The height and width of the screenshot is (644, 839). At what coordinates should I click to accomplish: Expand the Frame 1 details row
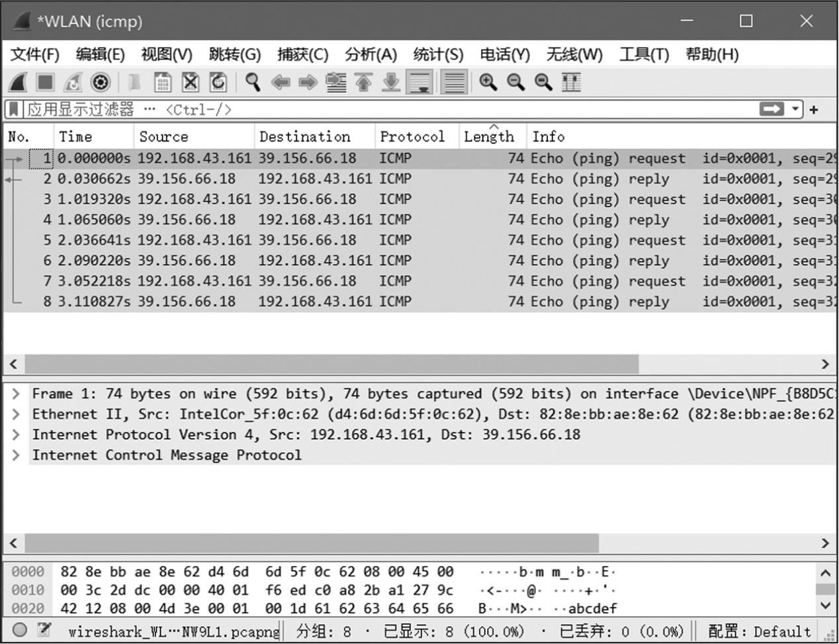tap(16, 394)
